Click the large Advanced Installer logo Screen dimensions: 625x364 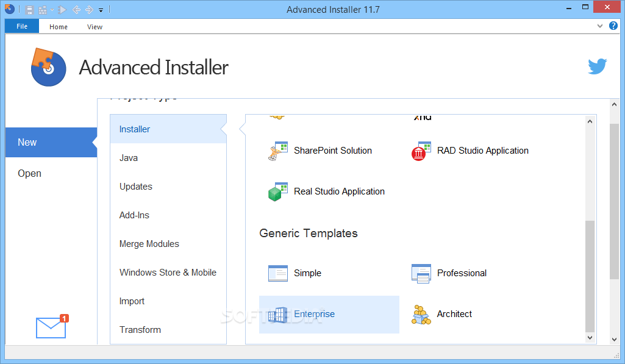(48, 67)
